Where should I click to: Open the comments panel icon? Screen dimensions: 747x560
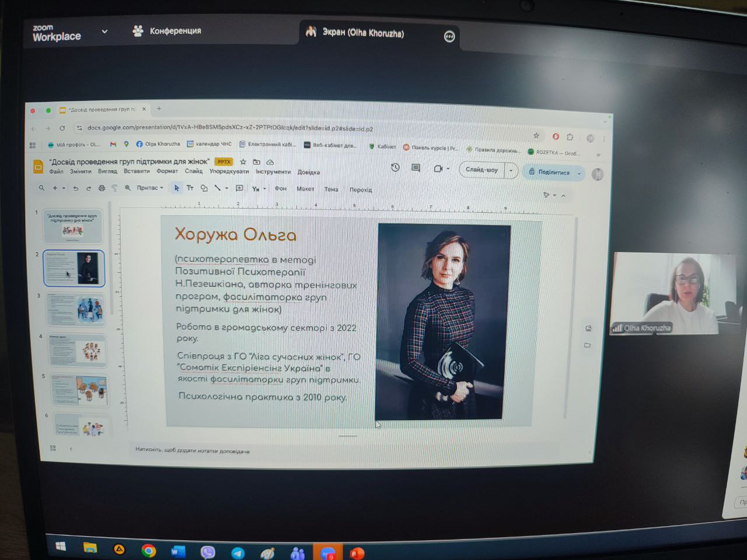tap(416, 168)
